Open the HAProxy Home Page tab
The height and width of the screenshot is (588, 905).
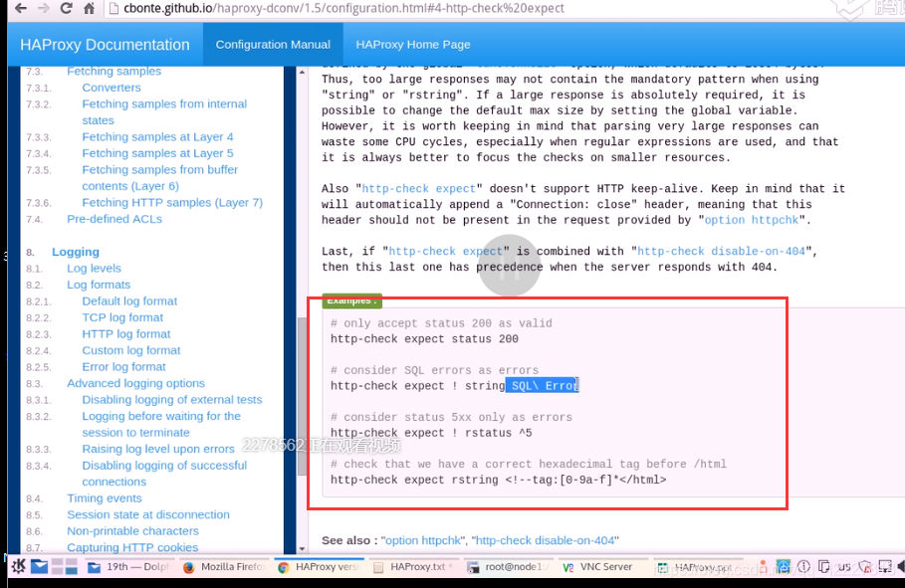412,45
